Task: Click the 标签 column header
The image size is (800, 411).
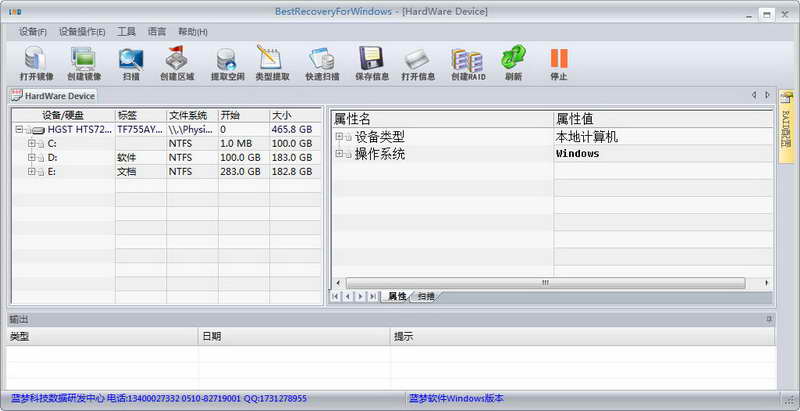Action: tap(141, 115)
